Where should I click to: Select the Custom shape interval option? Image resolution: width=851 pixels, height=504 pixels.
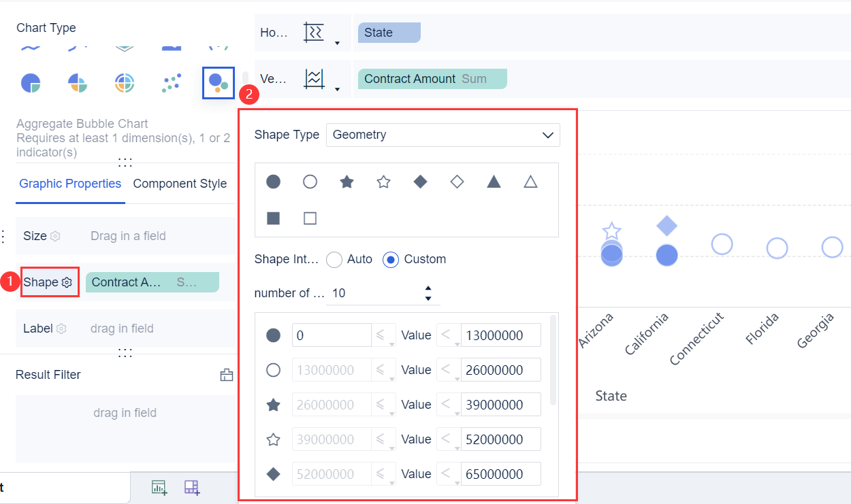coord(391,260)
